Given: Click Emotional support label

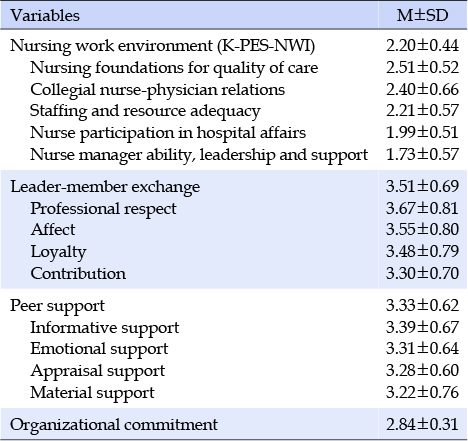Looking at the screenshot, I should (x=99, y=349).
